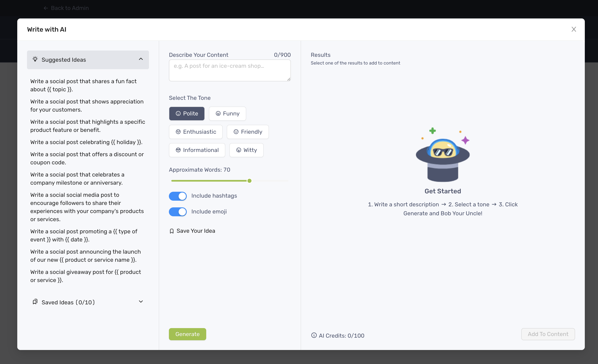Click the Saved Ideas bookmark icon
The height and width of the screenshot is (364, 598).
35,302
